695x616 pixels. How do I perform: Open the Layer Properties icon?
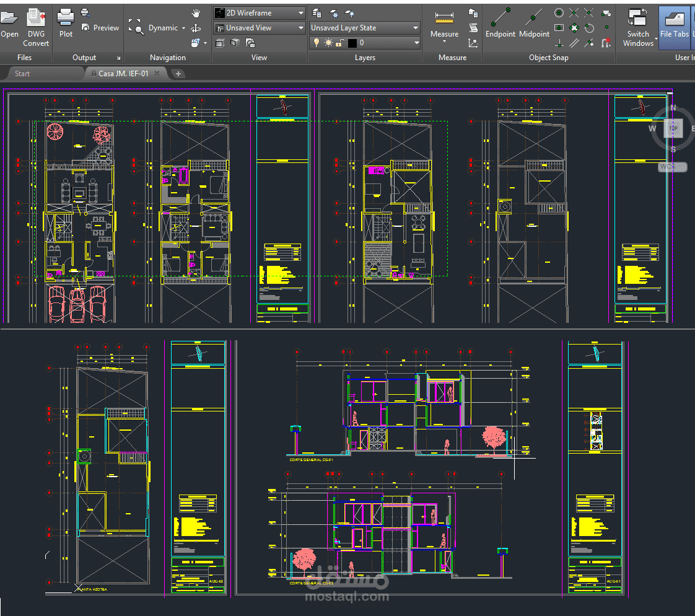317,13
